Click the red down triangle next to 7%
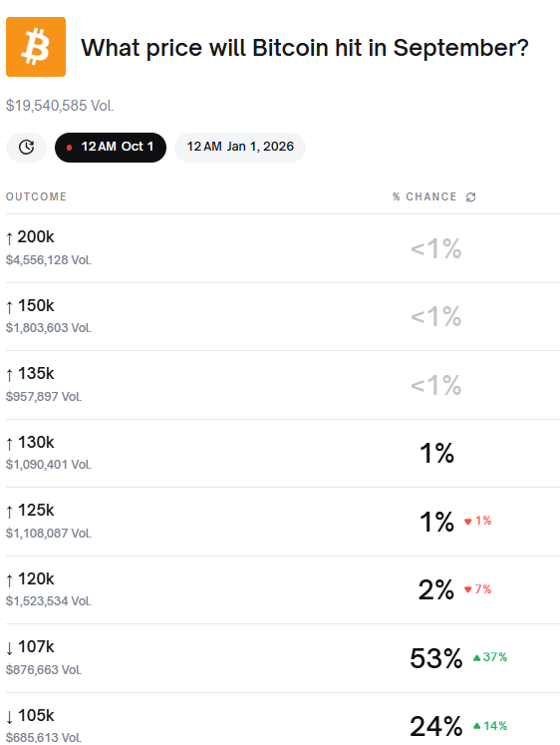This screenshot has height=745, width=560. point(468,589)
